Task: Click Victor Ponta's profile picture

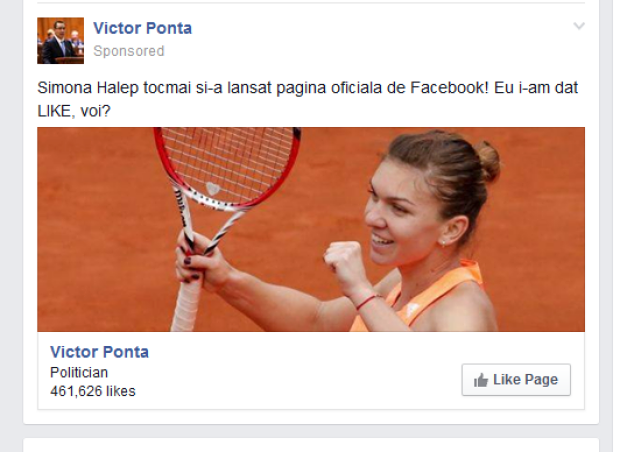Action: pos(60,40)
